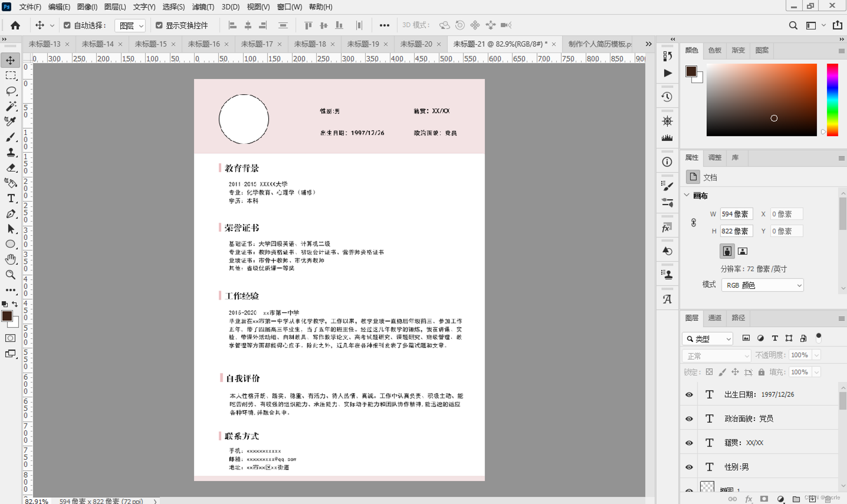Open the 正常 blend mode dropdown
This screenshot has height=504, width=847.
[716, 355]
